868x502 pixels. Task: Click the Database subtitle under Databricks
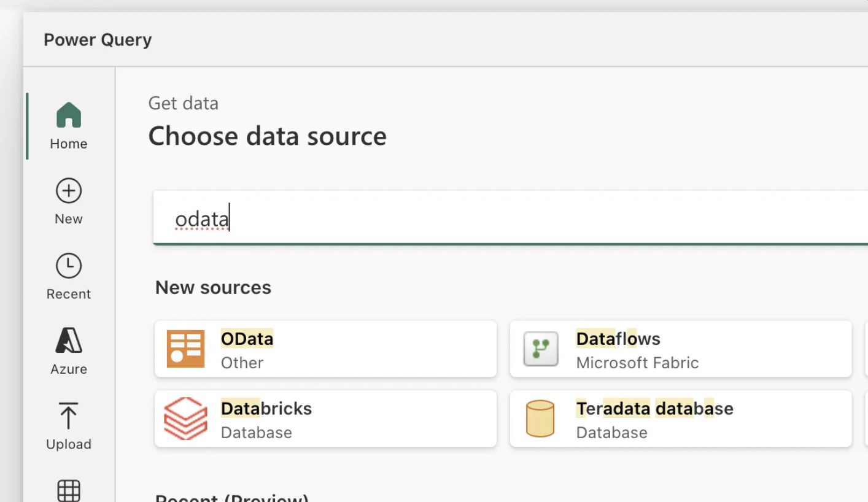256,433
